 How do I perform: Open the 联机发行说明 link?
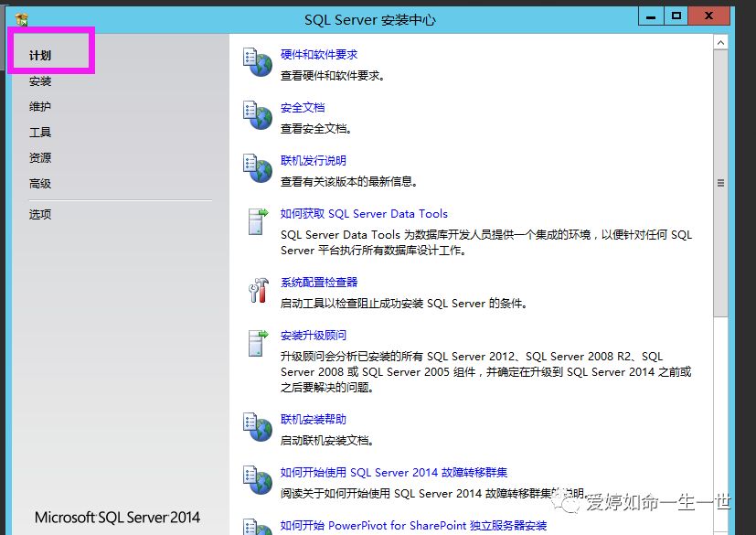[x=313, y=161]
